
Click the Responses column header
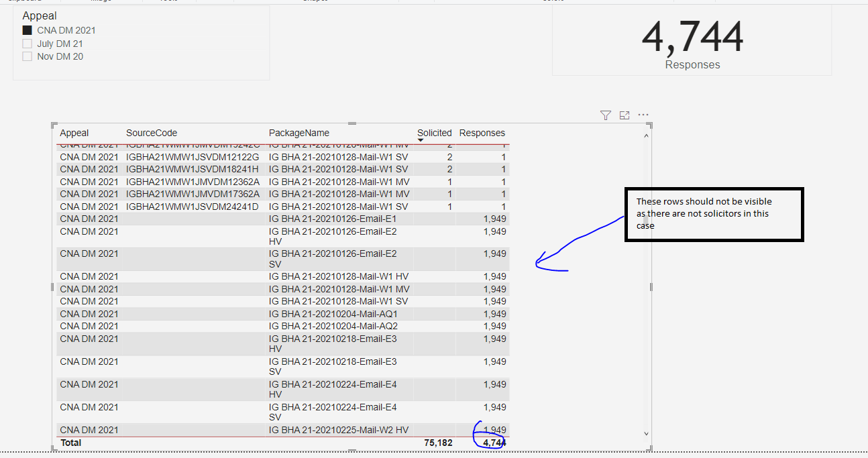click(x=482, y=133)
